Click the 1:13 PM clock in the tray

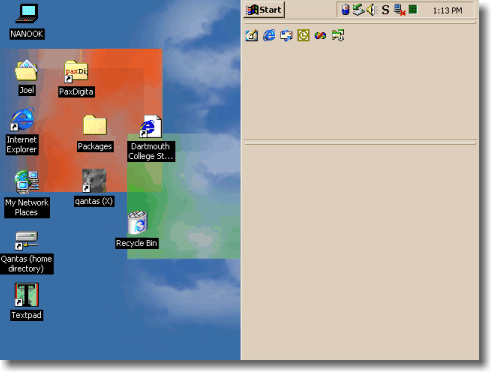coord(447,11)
